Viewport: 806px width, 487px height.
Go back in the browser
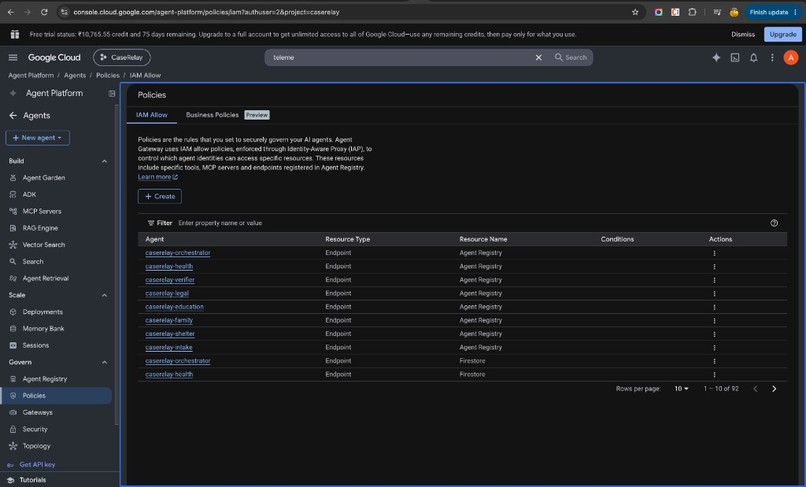pos(11,12)
